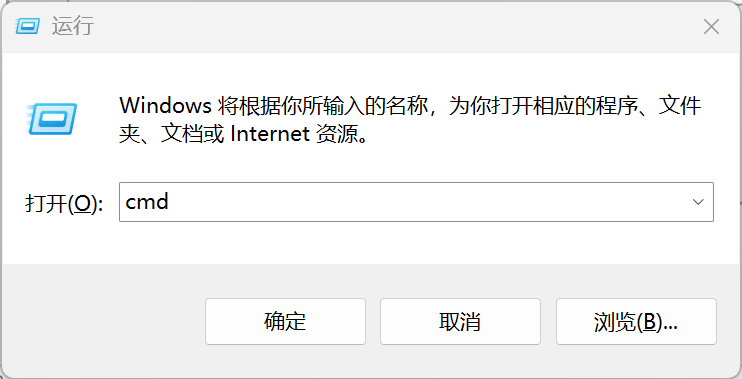Click the word Windows in the description
742x379 pixels.
point(165,105)
